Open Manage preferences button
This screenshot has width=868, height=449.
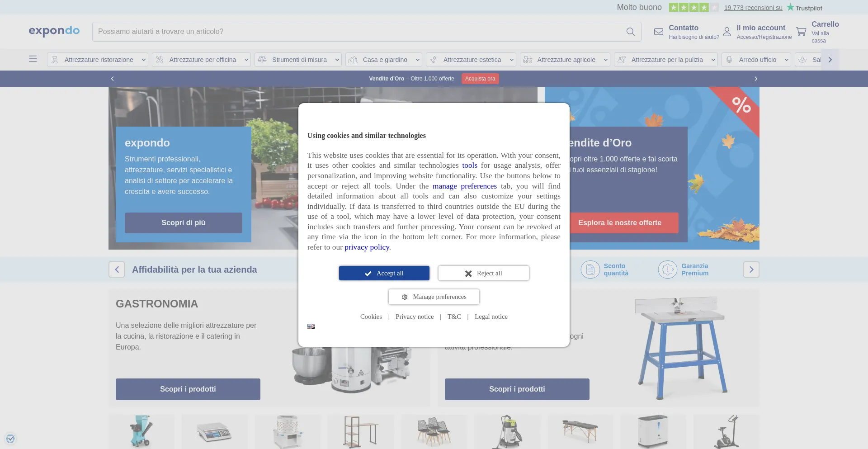coord(434,297)
